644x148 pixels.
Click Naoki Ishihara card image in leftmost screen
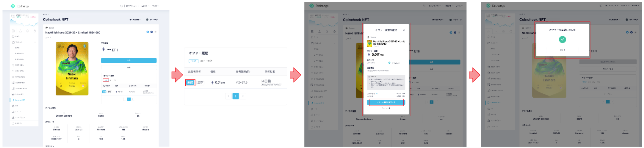coord(72,69)
